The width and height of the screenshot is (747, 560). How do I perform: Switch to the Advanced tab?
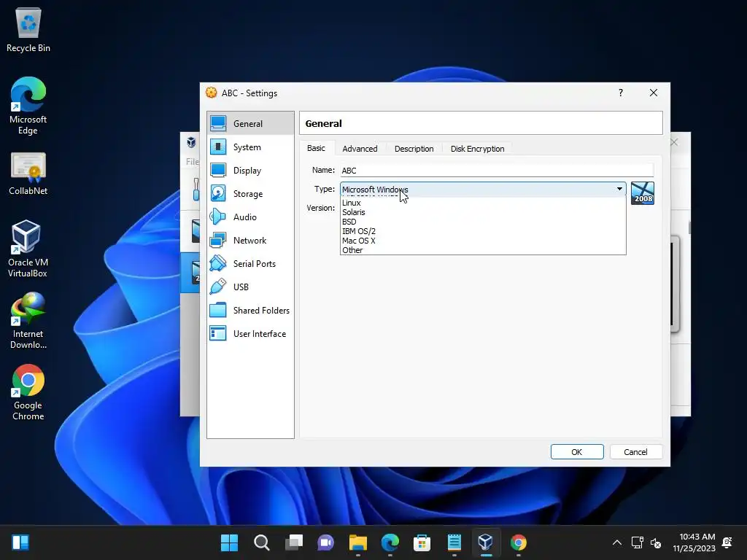(x=360, y=149)
